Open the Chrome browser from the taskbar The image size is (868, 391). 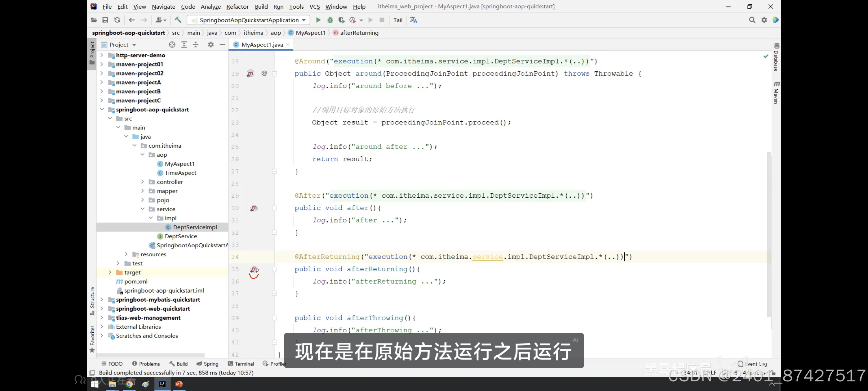tap(129, 384)
